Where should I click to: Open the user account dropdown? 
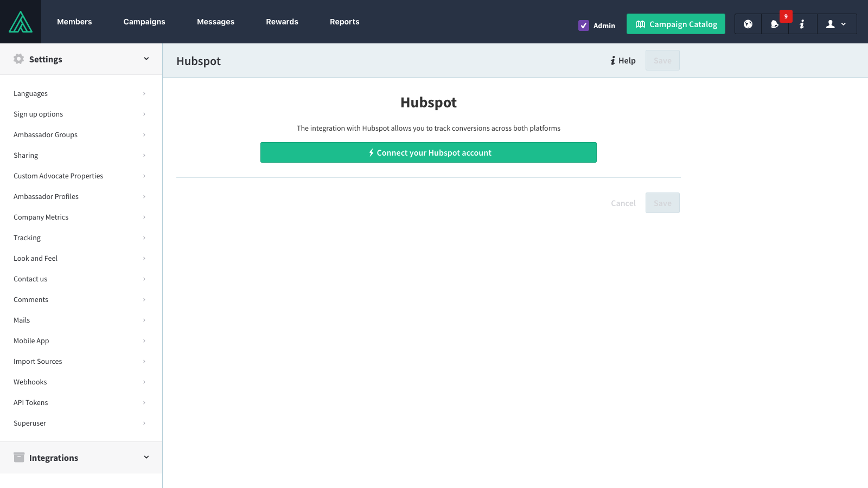point(836,24)
